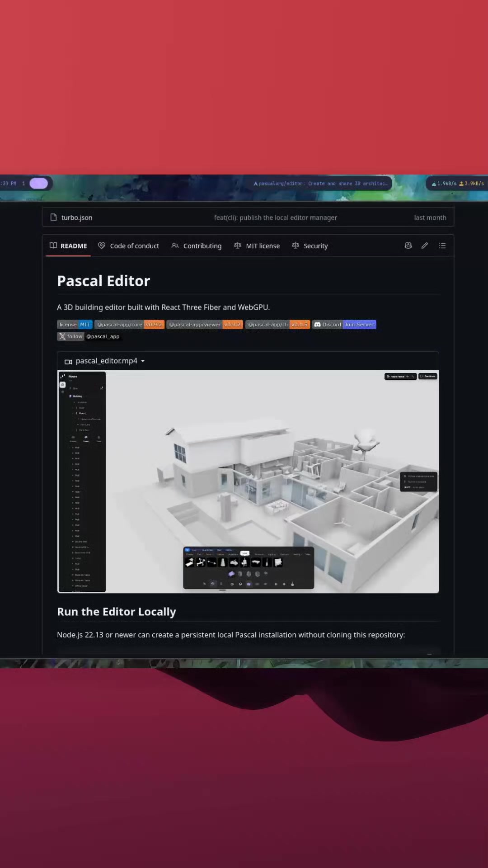The height and width of the screenshot is (868, 488).
Task: Click the 'last month' timestamp
Action: tap(430, 217)
